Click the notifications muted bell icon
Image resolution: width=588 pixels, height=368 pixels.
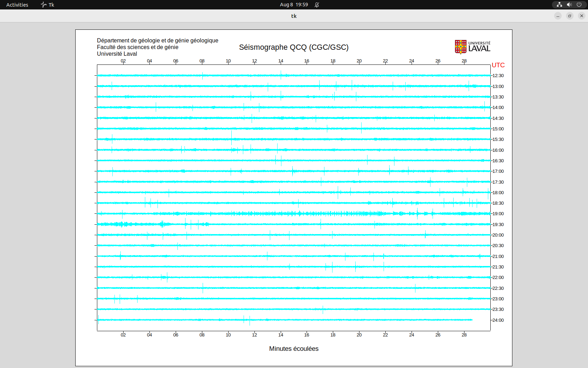coord(317,5)
